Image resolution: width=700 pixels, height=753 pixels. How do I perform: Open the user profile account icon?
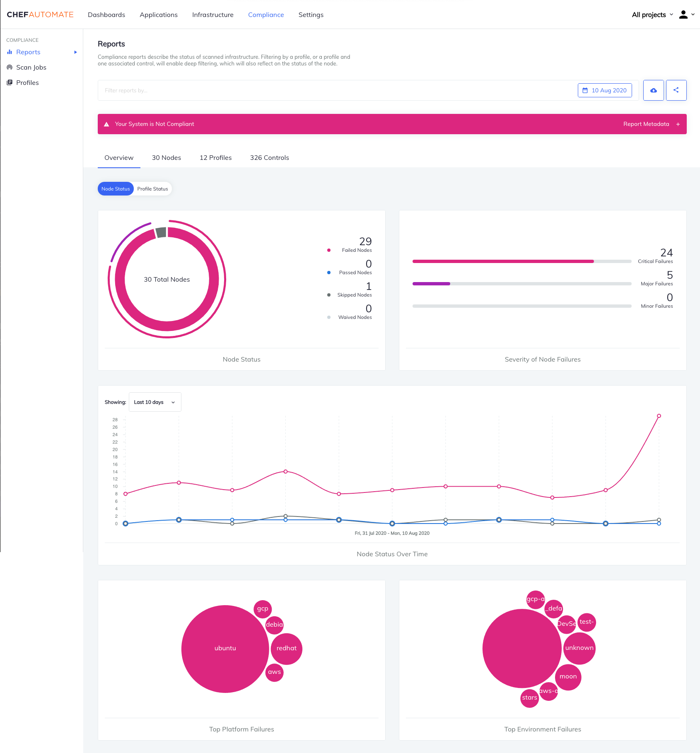click(683, 15)
